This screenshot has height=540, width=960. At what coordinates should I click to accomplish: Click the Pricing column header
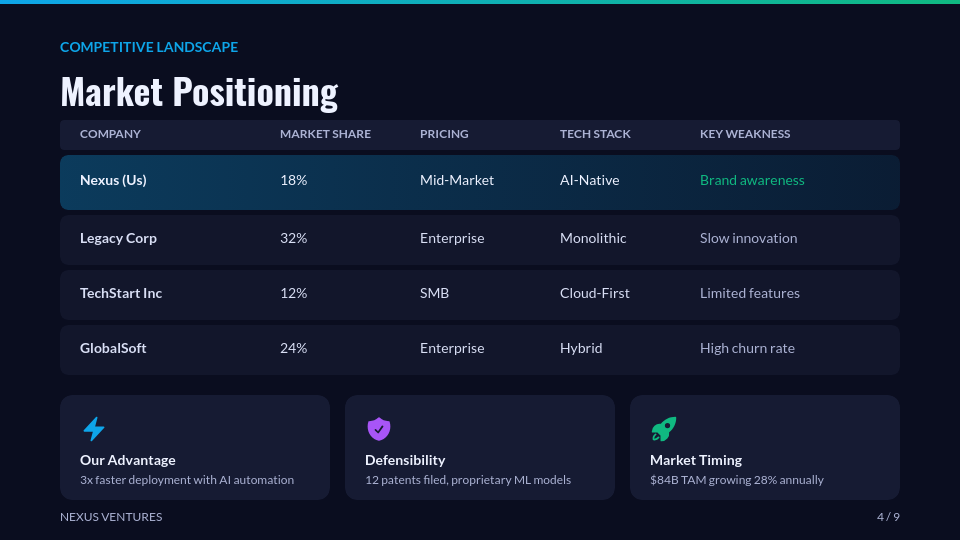tap(444, 134)
